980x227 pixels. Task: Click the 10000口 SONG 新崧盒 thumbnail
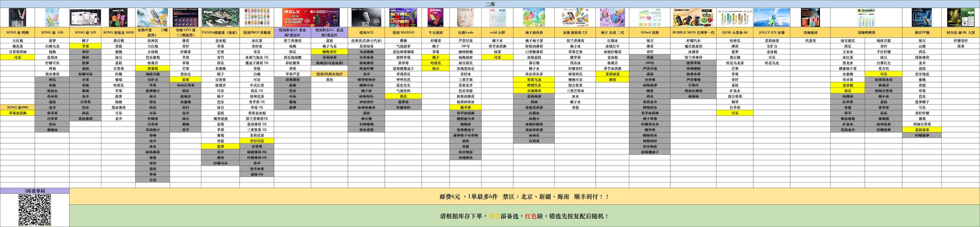(x=118, y=18)
